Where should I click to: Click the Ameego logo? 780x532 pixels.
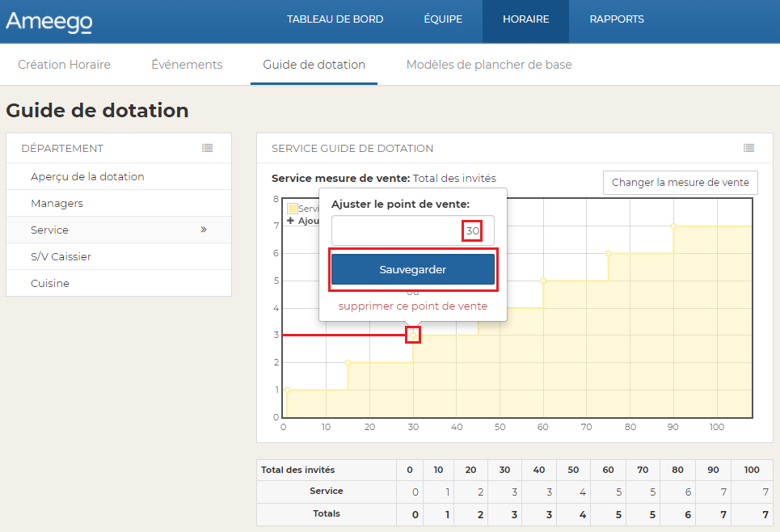click(x=48, y=22)
